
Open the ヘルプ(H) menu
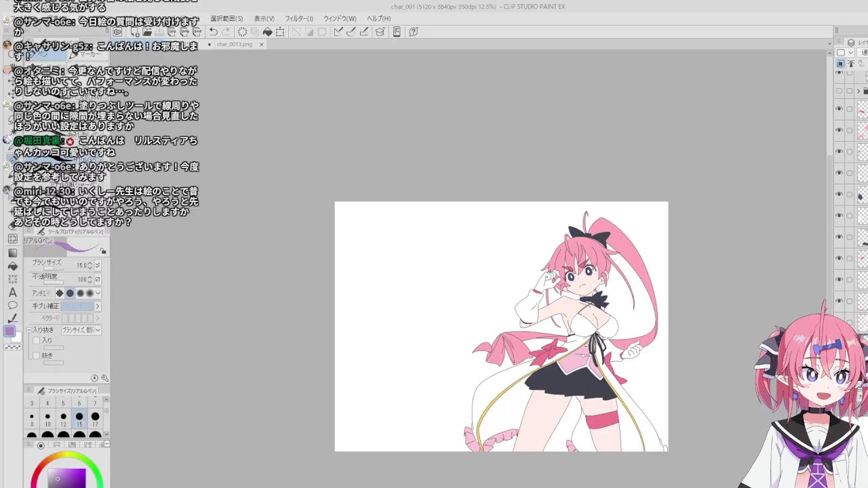(378, 18)
